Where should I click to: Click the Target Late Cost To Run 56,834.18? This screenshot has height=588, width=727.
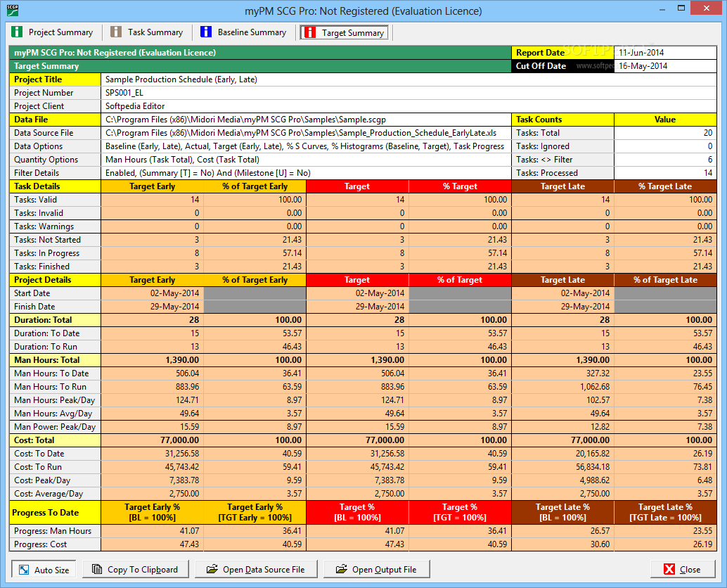(563, 467)
